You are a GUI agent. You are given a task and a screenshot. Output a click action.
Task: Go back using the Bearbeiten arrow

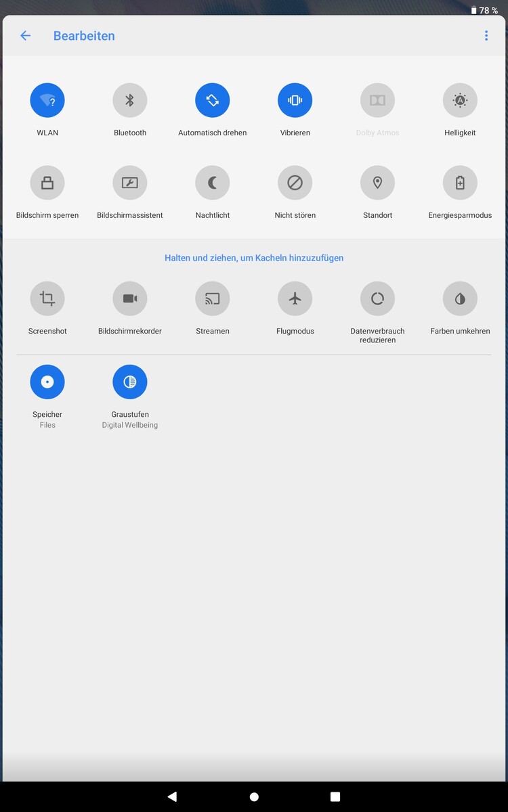(25, 36)
